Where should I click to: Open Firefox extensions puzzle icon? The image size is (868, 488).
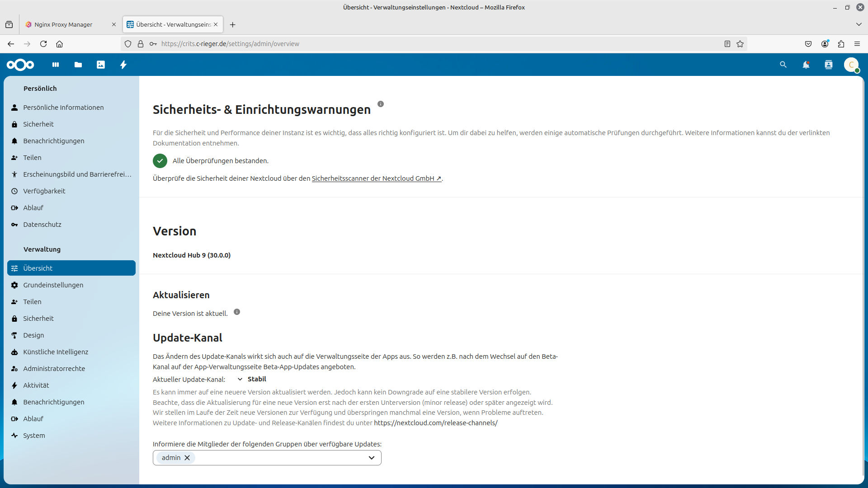click(841, 44)
